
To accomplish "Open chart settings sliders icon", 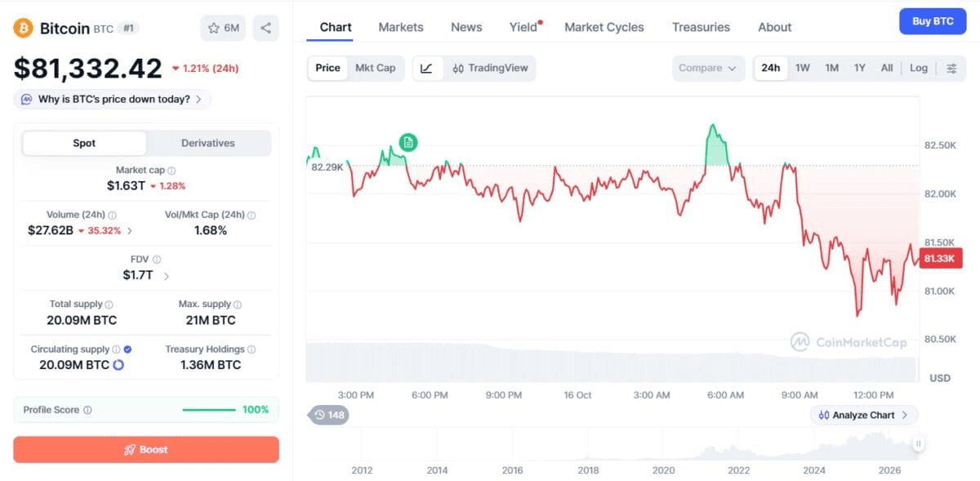I will (x=951, y=68).
